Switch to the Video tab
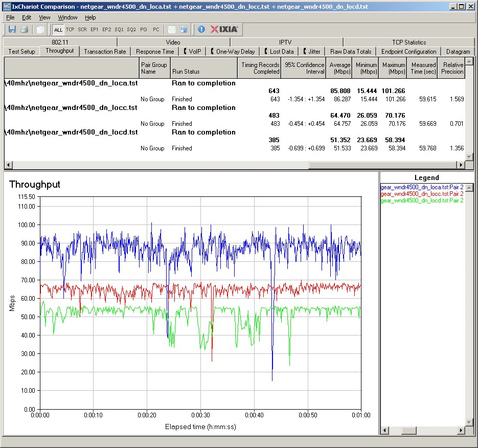The height and width of the screenshot is (448, 478). click(173, 42)
